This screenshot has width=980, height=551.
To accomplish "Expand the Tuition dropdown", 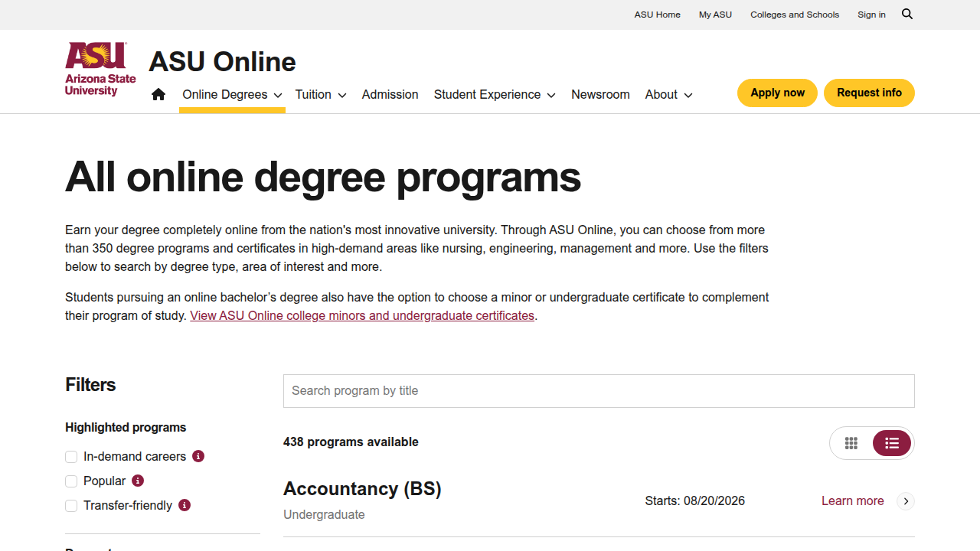I will tap(321, 94).
